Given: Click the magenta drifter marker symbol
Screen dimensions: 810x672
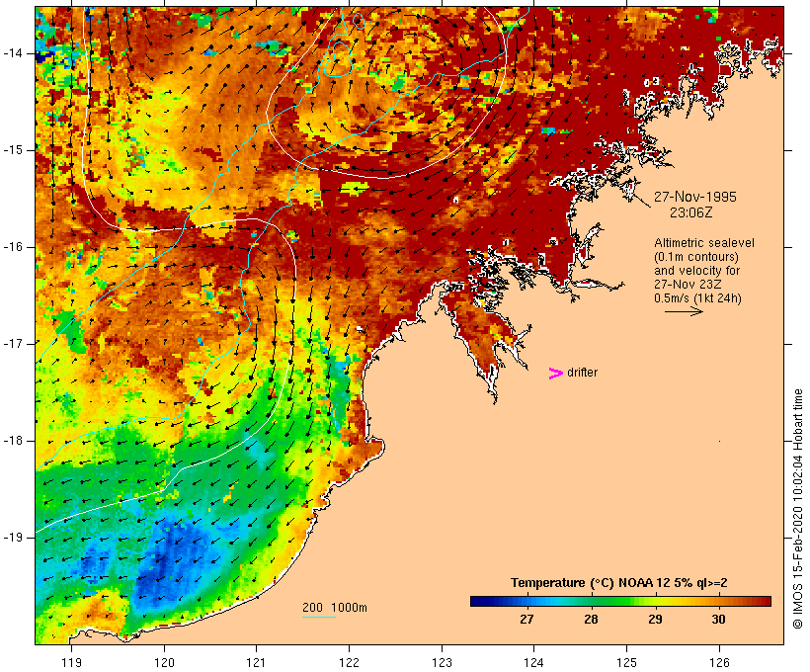Looking at the screenshot, I should (555, 374).
